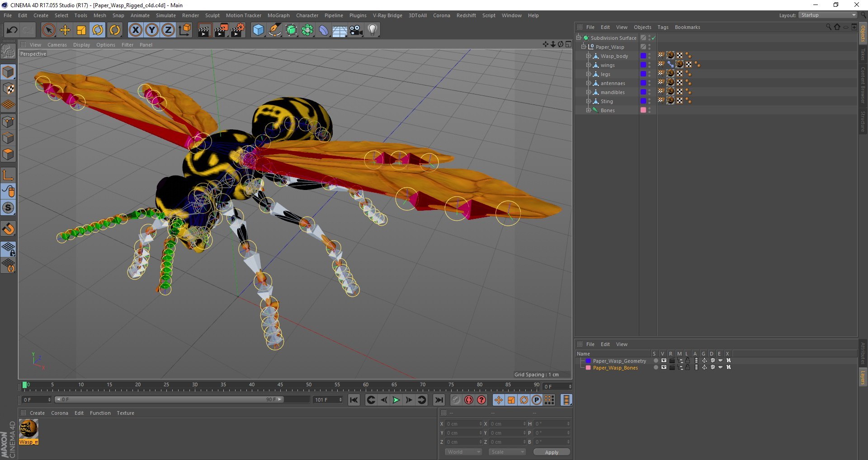The height and width of the screenshot is (460, 868).
Task: Play the animation forward
Action: 396,400
